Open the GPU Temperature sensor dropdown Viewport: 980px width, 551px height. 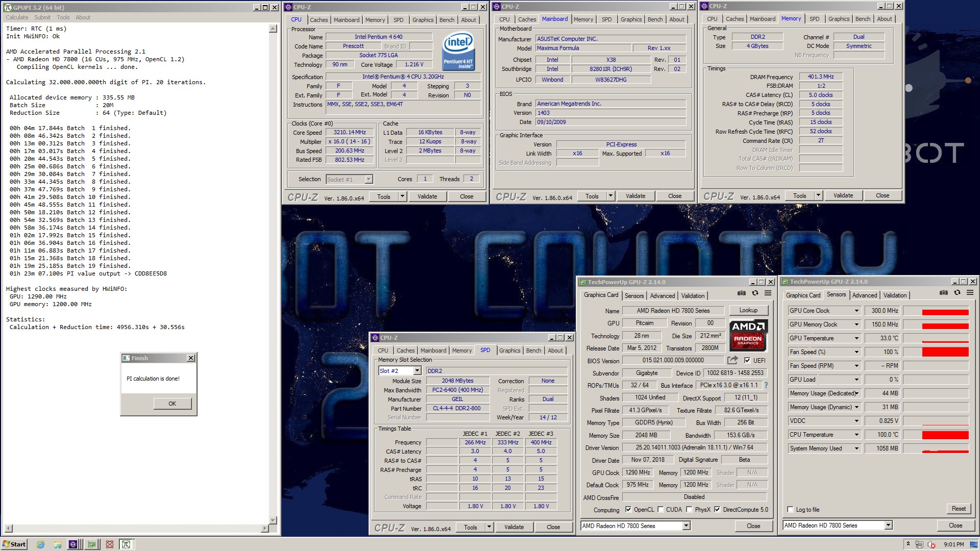tap(856, 338)
